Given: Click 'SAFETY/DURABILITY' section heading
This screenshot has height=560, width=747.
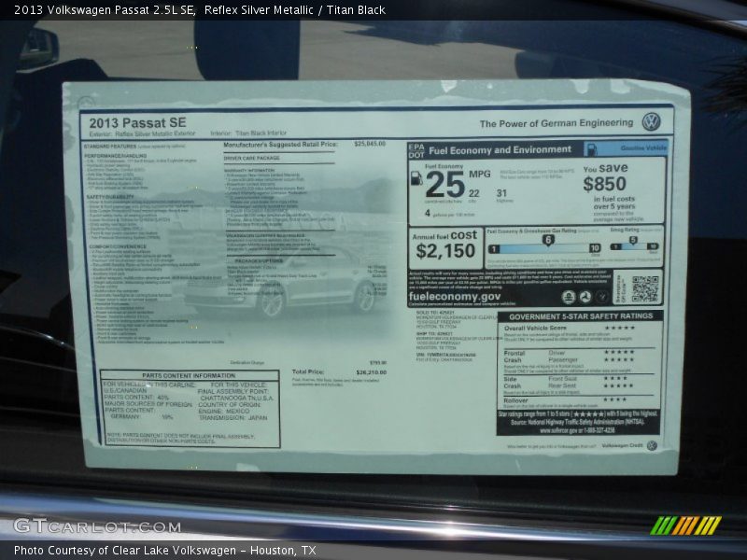Looking at the screenshot, I should click(x=110, y=197).
